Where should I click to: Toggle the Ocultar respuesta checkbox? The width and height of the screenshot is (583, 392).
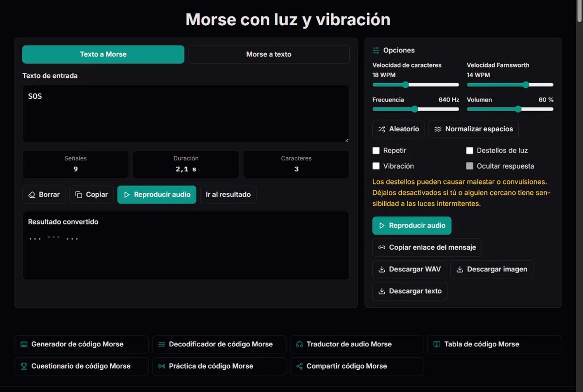(470, 166)
